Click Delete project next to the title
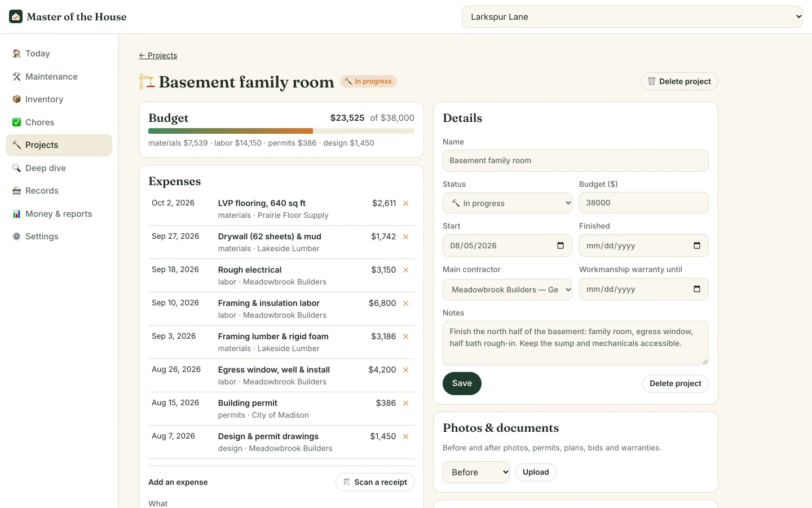This screenshot has width=812, height=508. point(679,81)
